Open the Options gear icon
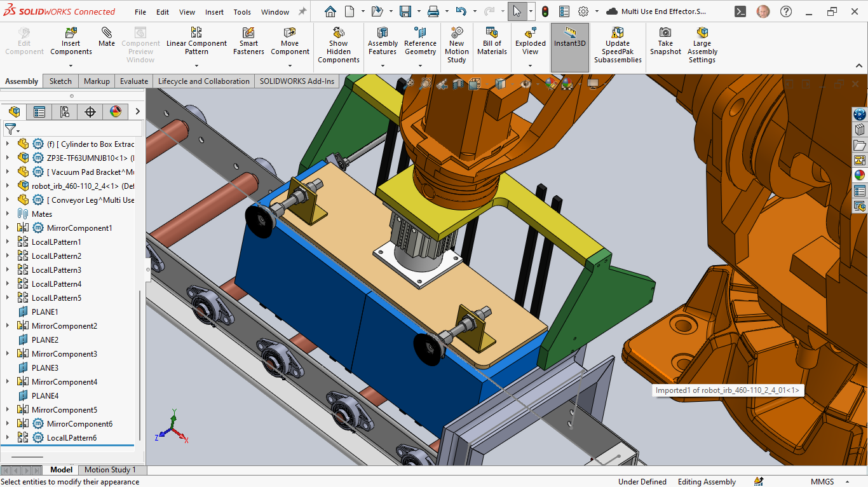Image resolution: width=868 pixels, height=487 pixels. tap(583, 11)
